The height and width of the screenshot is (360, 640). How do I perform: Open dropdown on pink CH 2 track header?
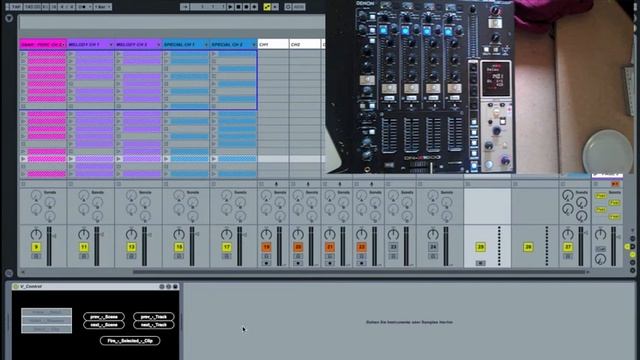click(x=63, y=44)
